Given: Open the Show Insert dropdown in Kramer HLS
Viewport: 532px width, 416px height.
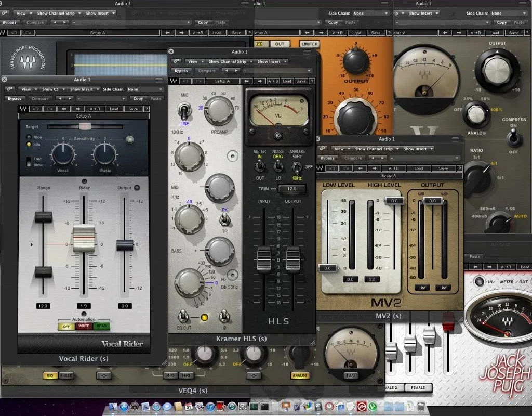Looking at the screenshot, I should (x=272, y=61).
